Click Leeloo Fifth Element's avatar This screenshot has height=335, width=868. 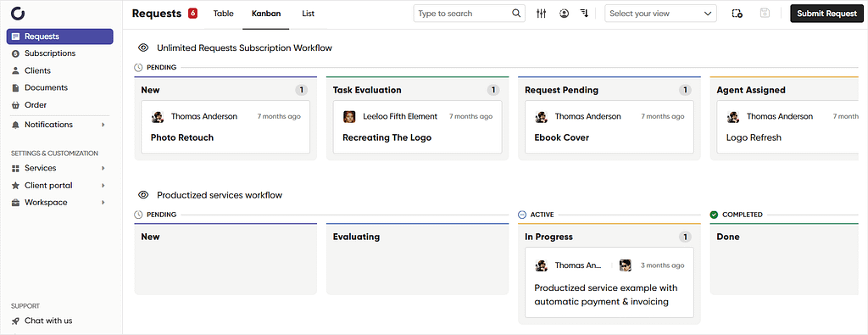[x=350, y=117]
